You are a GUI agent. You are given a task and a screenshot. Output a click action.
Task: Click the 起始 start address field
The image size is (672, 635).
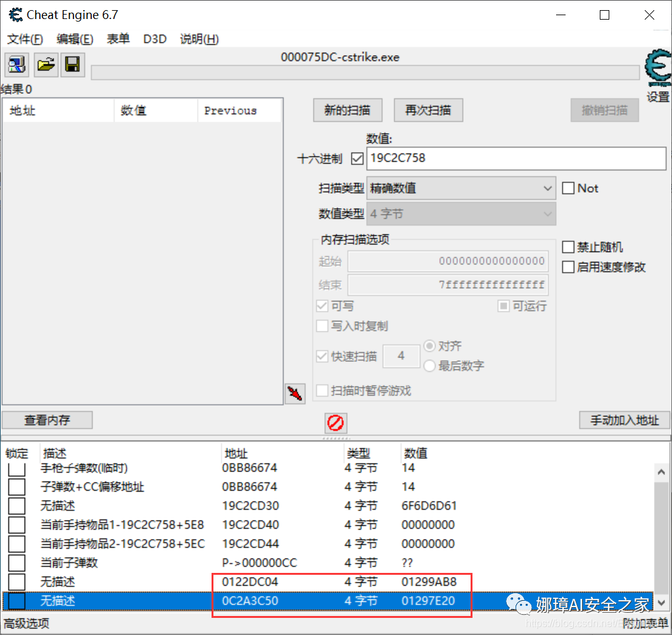(448, 261)
